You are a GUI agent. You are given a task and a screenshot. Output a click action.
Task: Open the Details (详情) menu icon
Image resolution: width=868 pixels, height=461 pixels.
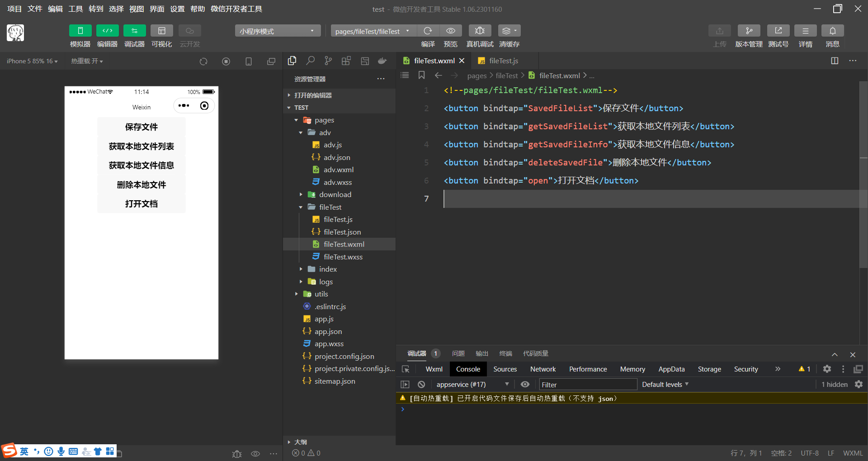click(x=806, y=31)
